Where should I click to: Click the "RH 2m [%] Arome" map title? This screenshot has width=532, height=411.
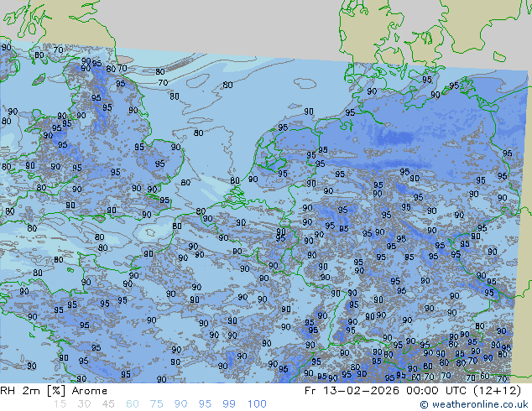(54, 391)
